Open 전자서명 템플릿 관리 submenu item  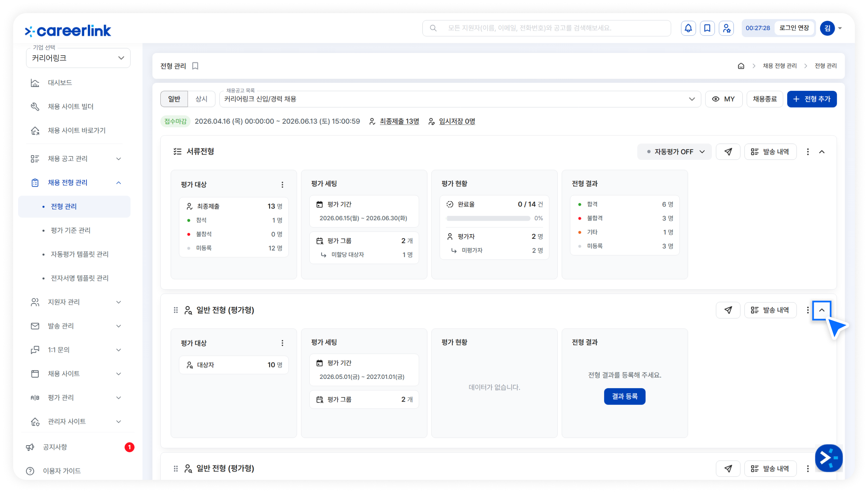80,278
